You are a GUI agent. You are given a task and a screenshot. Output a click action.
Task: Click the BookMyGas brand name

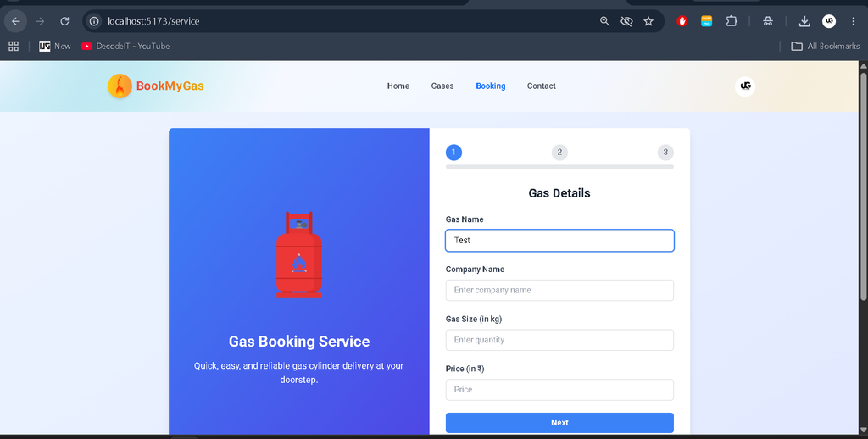click(x=170, y=86)
